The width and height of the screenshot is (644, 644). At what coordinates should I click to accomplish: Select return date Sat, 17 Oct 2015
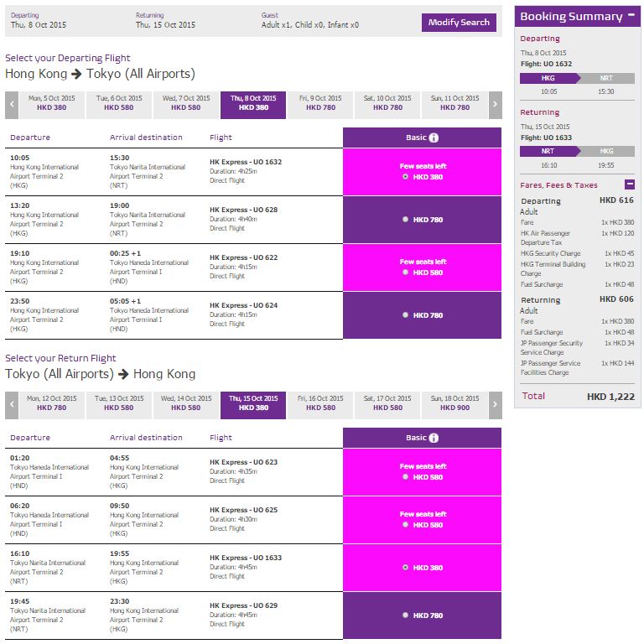pyautogui.click(x=387, y=403)
